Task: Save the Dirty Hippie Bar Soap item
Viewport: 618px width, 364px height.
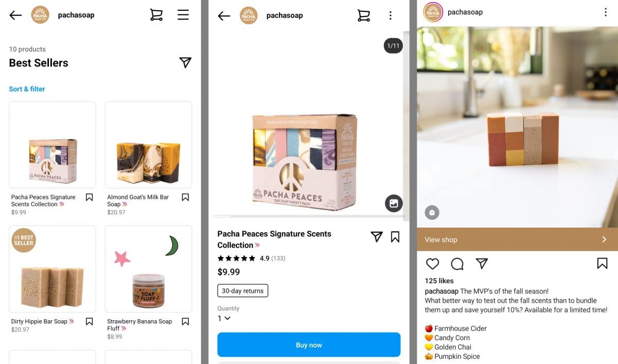Action: coord(89,321)
